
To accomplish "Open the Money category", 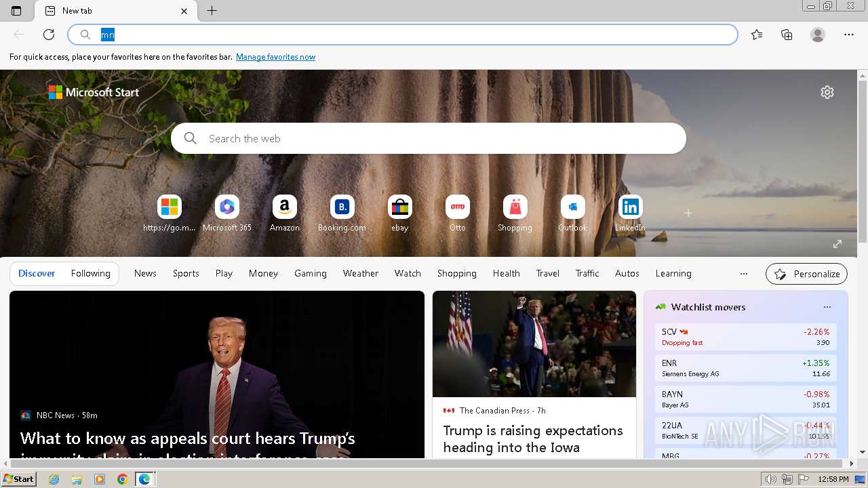I will [263, 273].
